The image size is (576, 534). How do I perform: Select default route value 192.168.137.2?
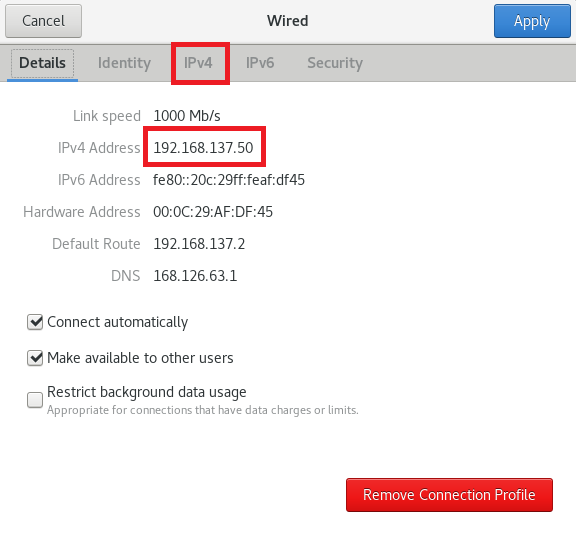(199, 244)
